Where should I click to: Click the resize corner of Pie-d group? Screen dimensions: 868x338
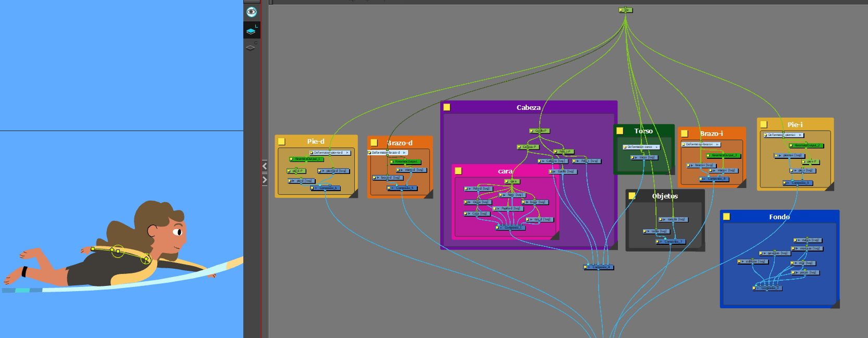click(353, 194)
